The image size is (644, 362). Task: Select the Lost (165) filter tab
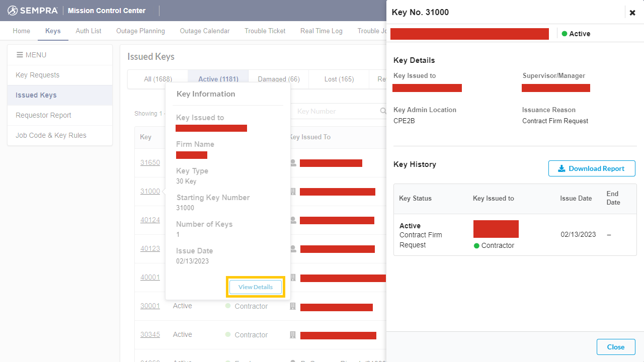tap(339, 79)
